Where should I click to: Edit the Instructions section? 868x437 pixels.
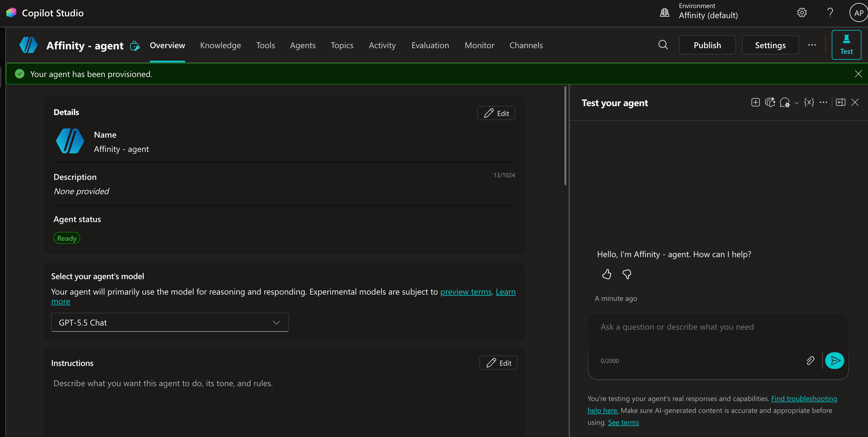498,363
